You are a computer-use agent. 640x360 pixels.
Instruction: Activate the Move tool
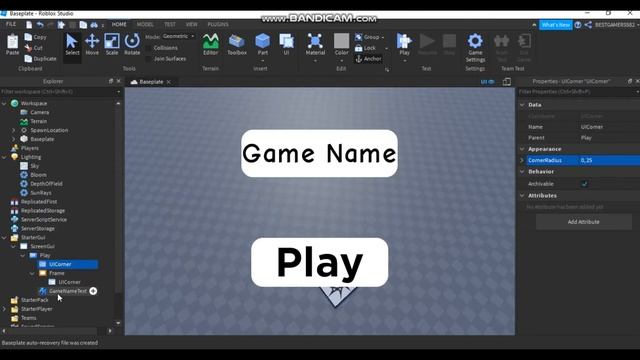[92, 44]
